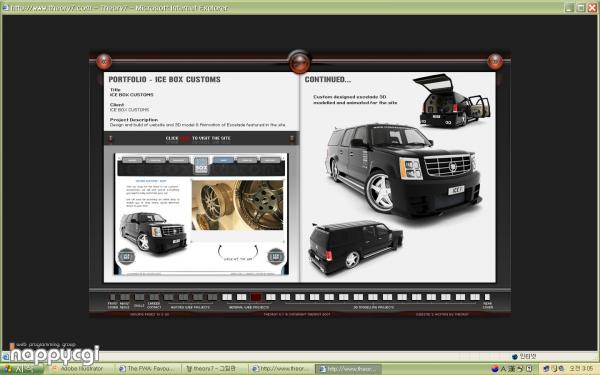Switch to 'The FWA: Favou...' taskbar window
This screenshot has width=600, height=375.
pos(148,368)
